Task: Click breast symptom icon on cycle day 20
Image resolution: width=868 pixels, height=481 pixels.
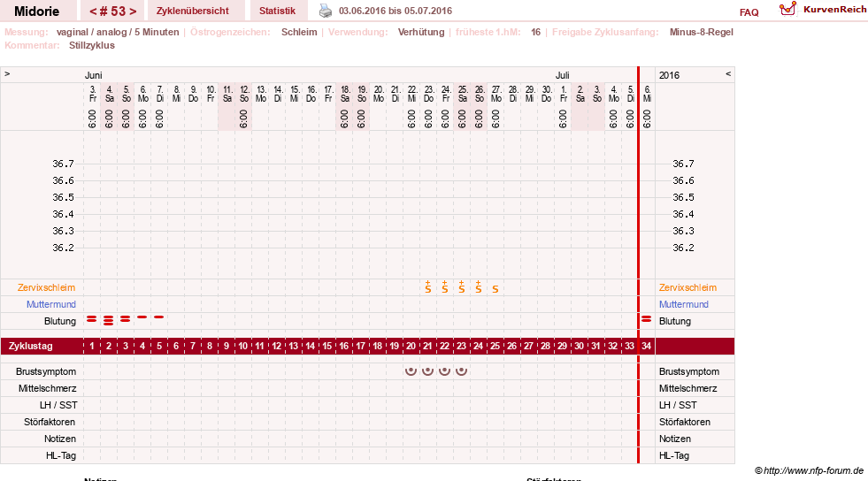Action: pos(411,371)
